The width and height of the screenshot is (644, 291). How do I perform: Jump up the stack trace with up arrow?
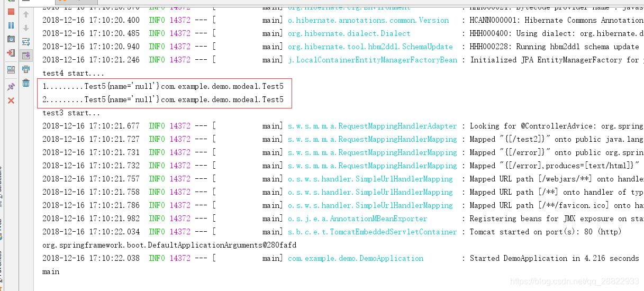26,15
